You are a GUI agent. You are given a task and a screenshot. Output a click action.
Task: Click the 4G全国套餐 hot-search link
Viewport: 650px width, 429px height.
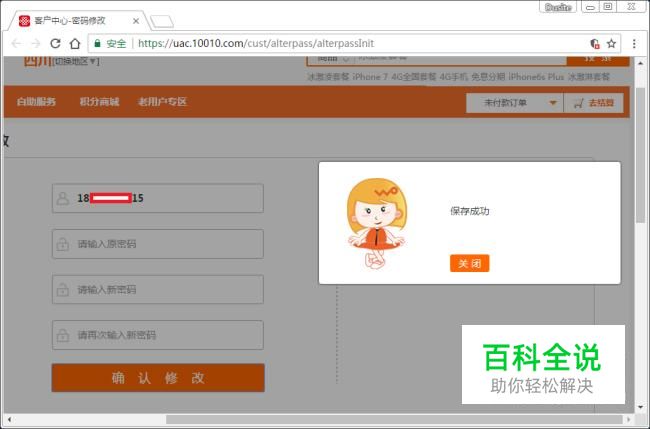(414, 77)
